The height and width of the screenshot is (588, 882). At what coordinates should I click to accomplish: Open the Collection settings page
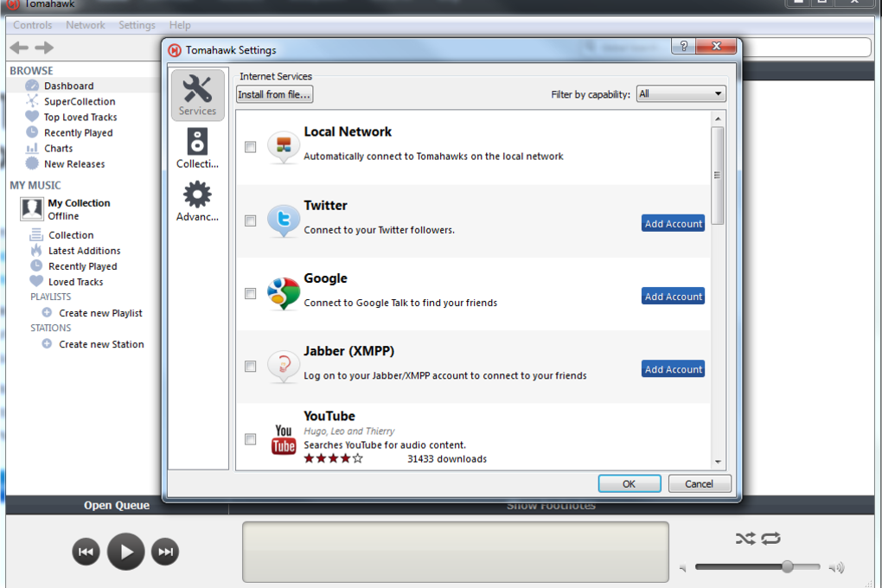click(197, 148)
